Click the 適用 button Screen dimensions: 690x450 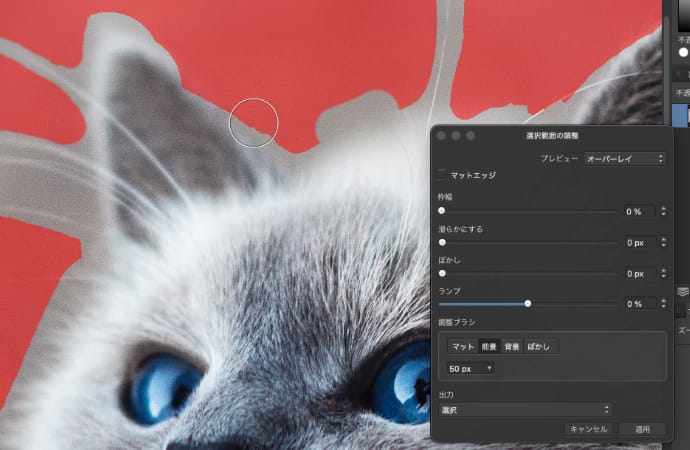642,429
